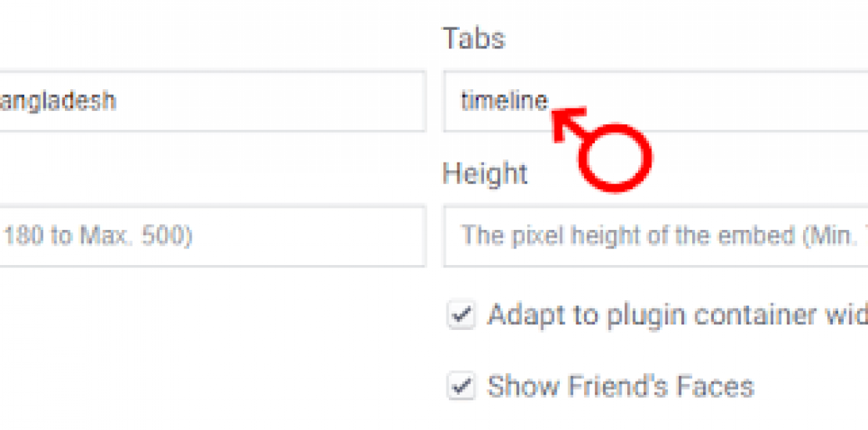Image resolution: width=868 pixels, height=430 pixels.
Task: Click the checkmark beside Show Friend's Faces
Action: point(461,386)
